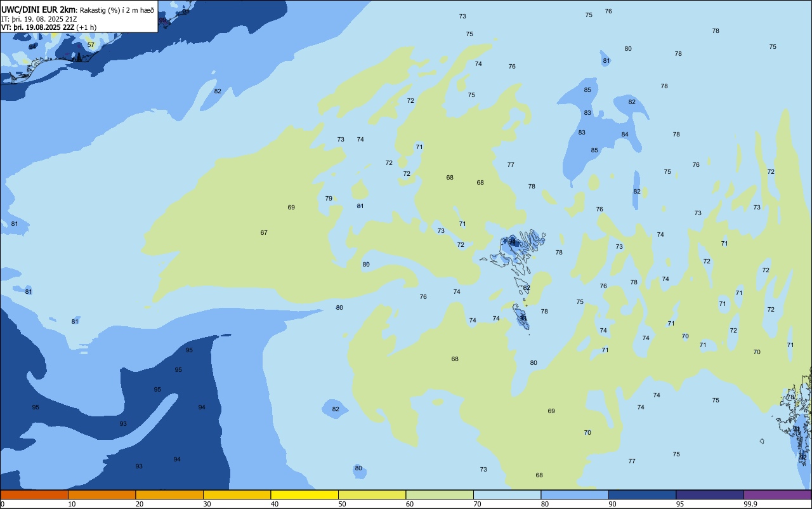Select the 30–40 legend color segment
Image resolution: width=812 pixels, height=509 pixels.
237,494
